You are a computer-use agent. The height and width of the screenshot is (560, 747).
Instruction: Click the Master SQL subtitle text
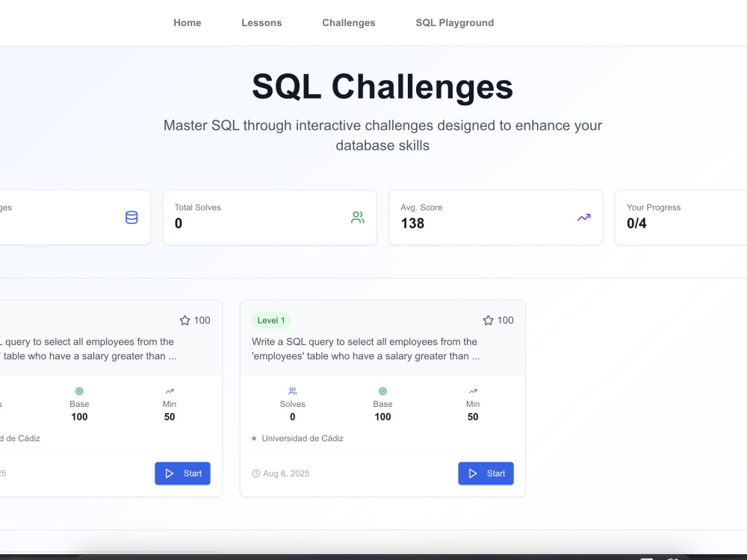tap(382, 135)
